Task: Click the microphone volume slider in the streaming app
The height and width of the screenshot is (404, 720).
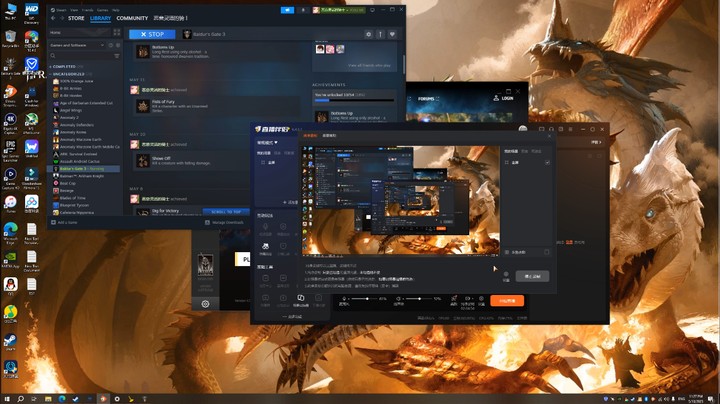Action: [x=366, y=299]
